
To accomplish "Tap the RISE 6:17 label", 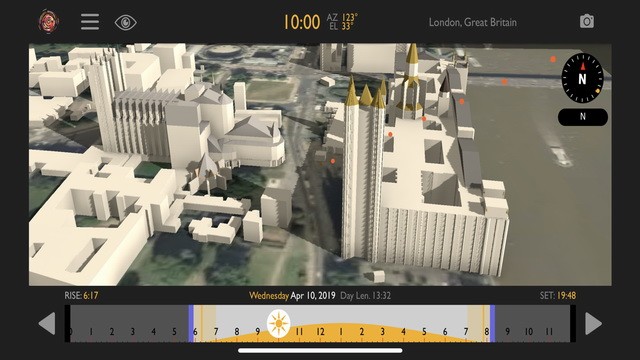I will 81,296.
